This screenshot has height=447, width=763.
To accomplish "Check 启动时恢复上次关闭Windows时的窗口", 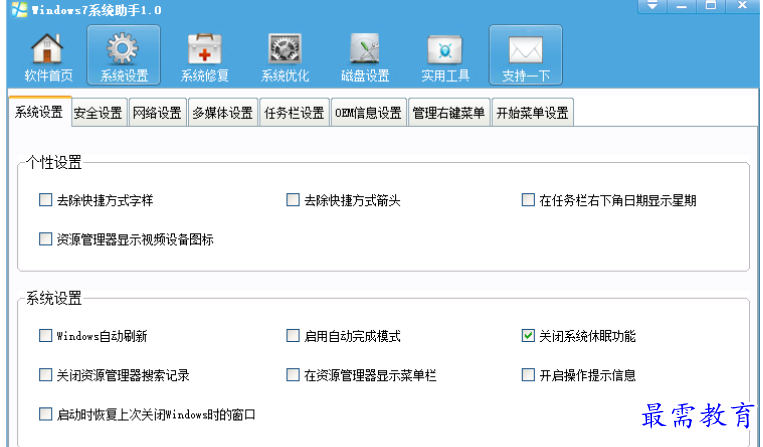I will 45,414.
